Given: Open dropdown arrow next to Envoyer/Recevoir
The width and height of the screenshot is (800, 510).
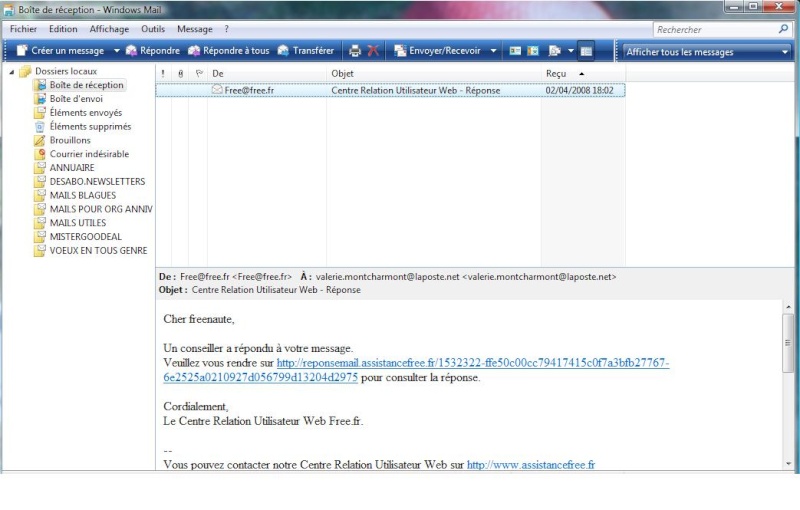Looking at the screenshot, I should pyautogui.click(x=493, y=50).
